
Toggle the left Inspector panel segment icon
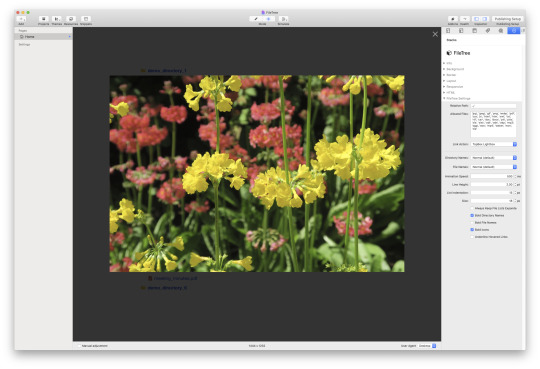tap(477, 19)
